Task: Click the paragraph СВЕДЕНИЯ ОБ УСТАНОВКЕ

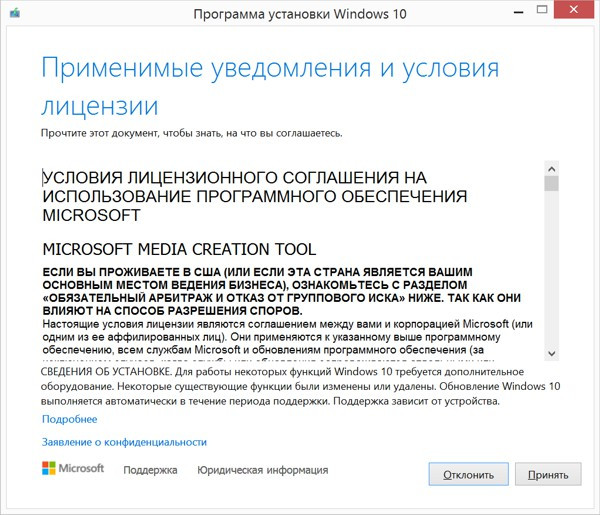Action: [300, 386]
